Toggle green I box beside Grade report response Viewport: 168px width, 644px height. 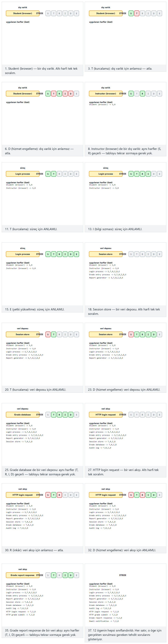pos(65,575)
